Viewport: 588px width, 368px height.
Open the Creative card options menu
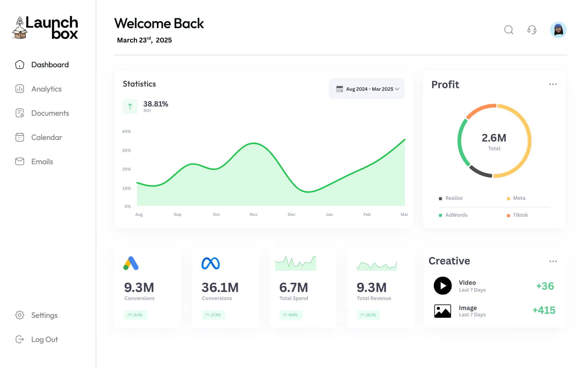(x=554, y=261)
